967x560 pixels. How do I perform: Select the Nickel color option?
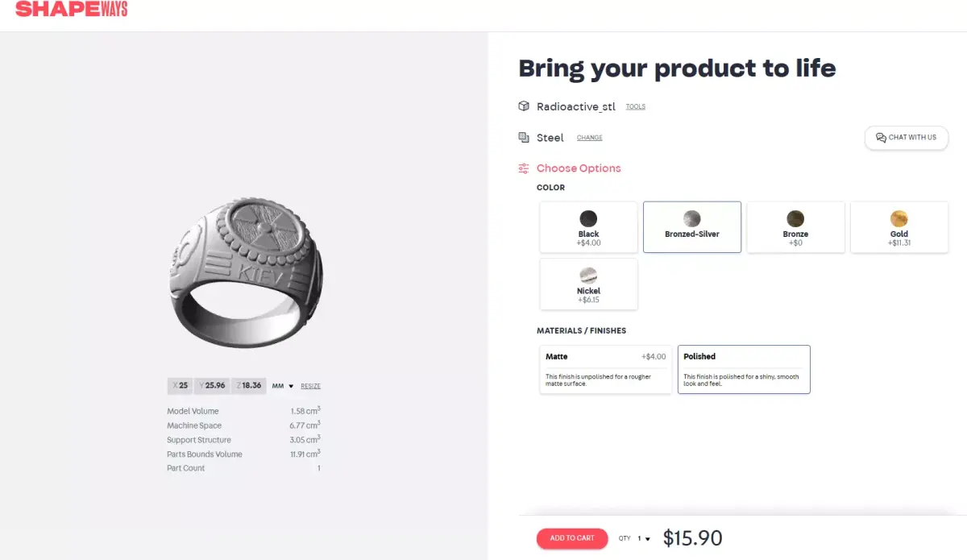click(588, 284)
